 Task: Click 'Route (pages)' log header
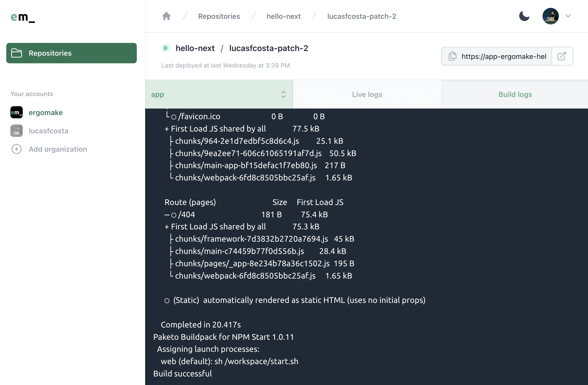pyautogui.click(x=190, y=202)
